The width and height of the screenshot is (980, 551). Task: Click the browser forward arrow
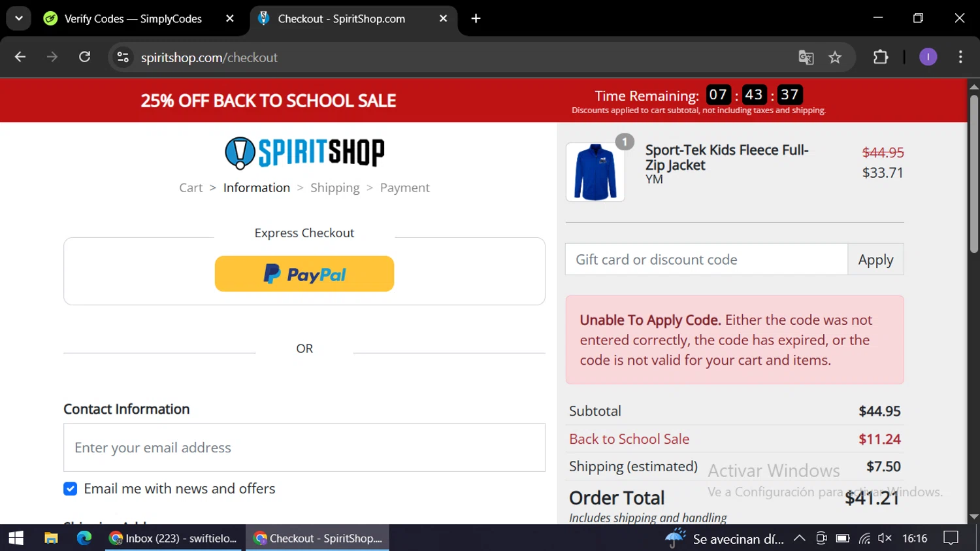pyautogui.click(x=52, y=57)
